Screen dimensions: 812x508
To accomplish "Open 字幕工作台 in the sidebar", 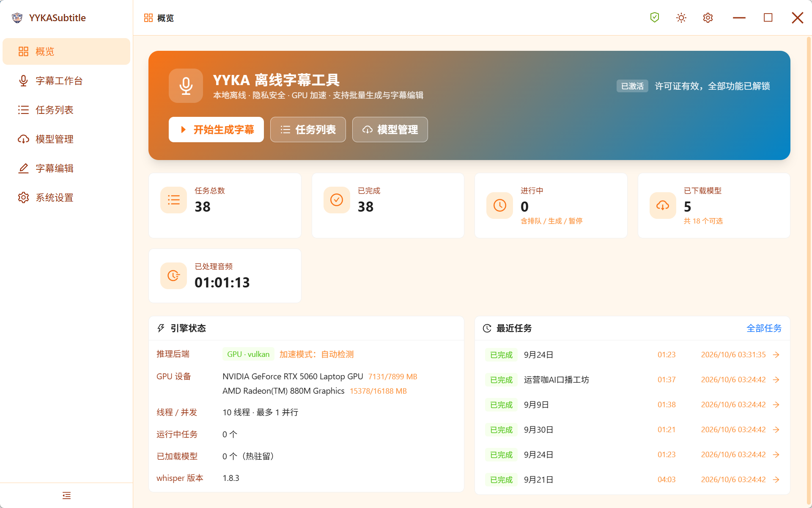I will (x=66, y=81).
